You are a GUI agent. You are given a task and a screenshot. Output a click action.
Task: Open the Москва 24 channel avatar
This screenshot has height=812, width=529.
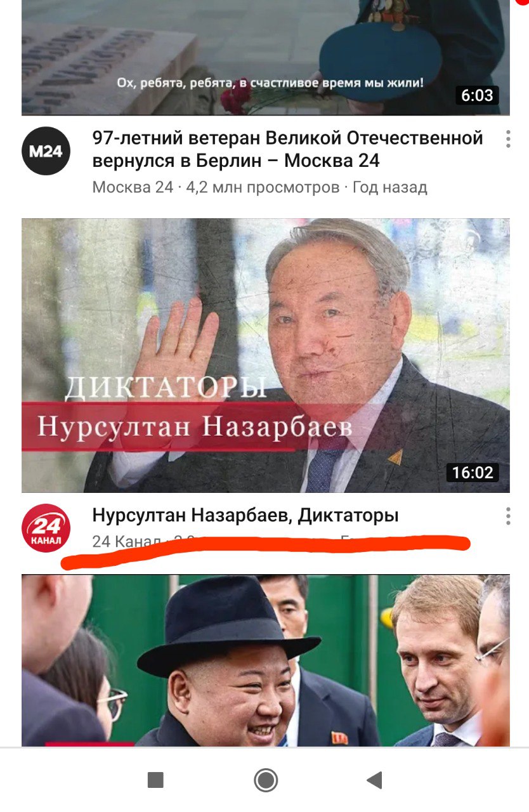pos(46,150)
